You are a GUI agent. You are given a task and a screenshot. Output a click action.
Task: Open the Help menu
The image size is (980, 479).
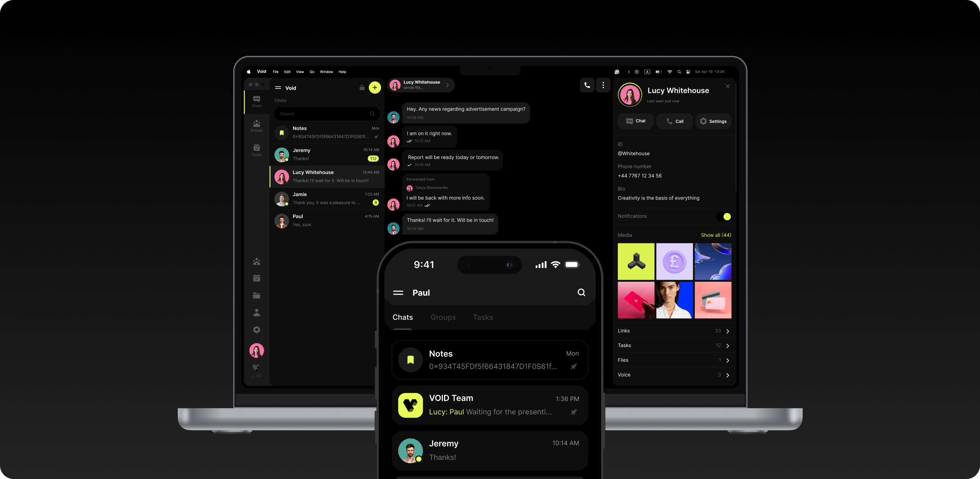point(342,71)
